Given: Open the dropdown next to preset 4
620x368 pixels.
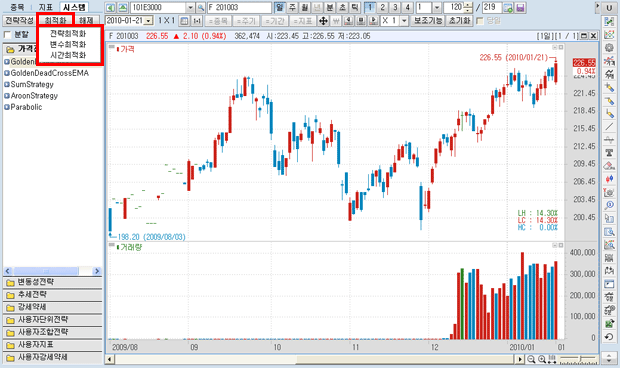Looking at the screenshot, I should tap(437, 8).
